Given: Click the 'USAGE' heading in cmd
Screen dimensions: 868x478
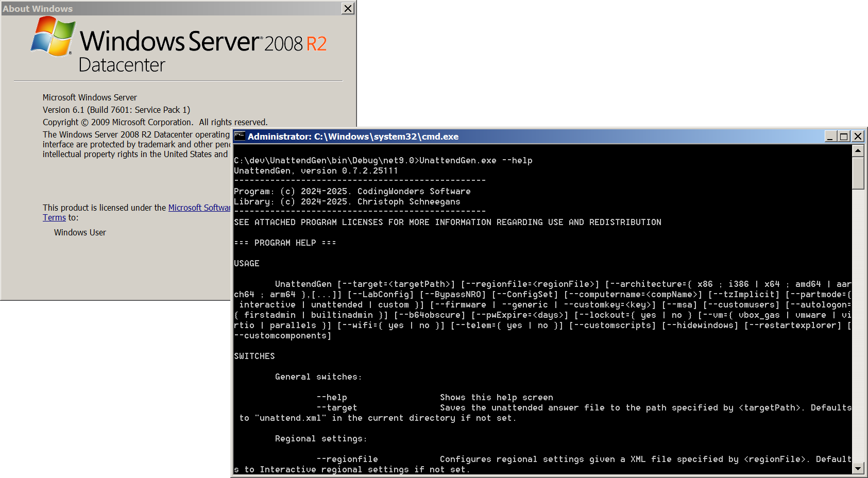Looking at the screenshot, I should point(247,264).
